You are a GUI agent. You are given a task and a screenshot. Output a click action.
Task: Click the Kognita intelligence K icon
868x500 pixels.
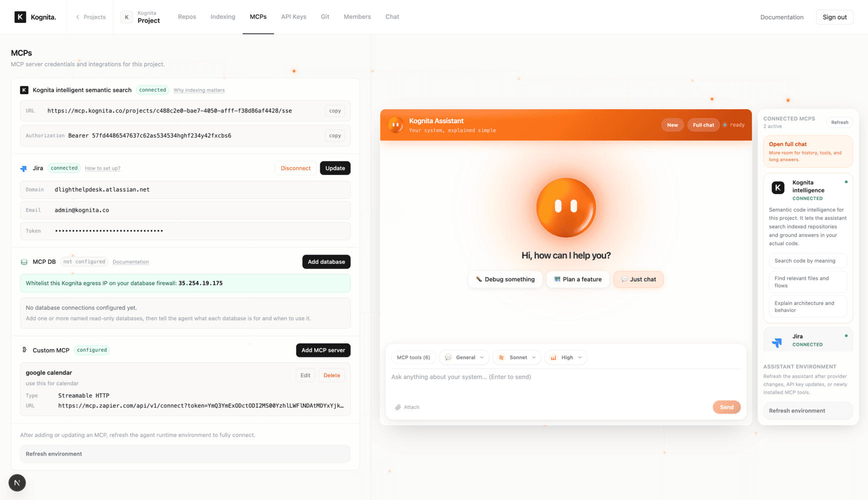(x=778, y=188)
